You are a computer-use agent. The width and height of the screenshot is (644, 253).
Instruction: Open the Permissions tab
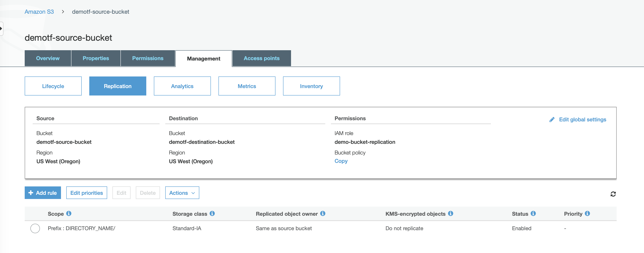coord(147,58)
